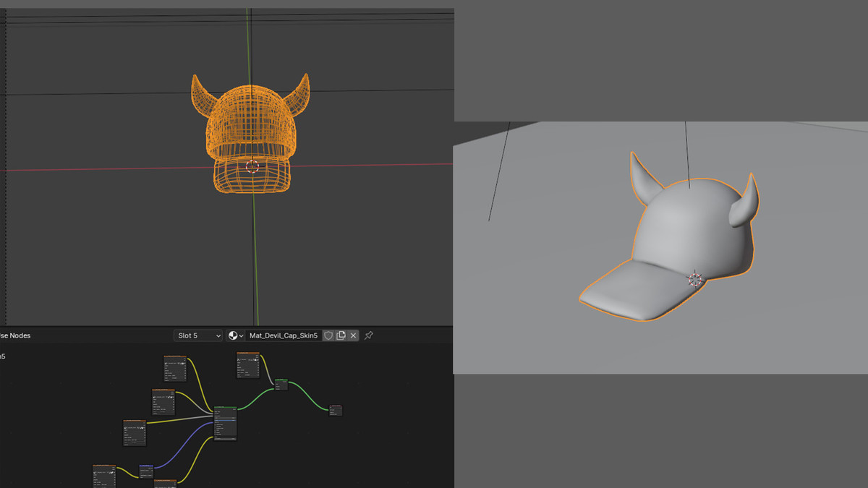868x488 pixels.
Task: Select the Material Output node at far right
Action: [336, 410]
